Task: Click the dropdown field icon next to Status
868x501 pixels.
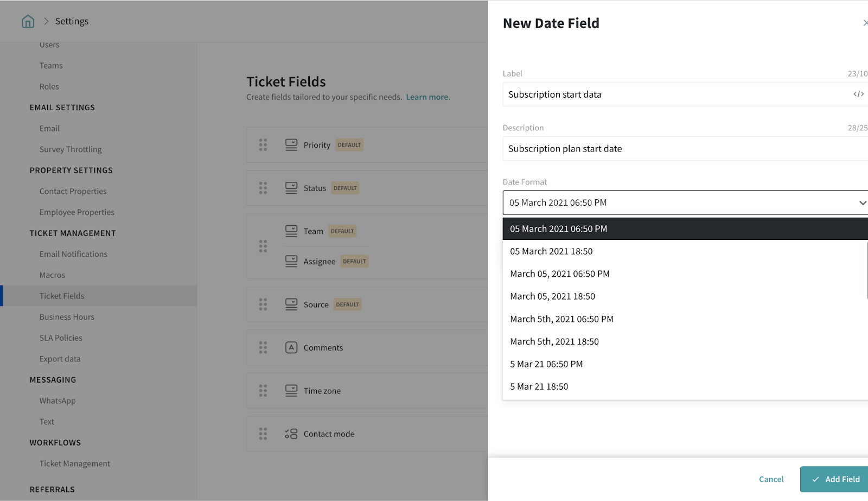Action: coord(291,188)
